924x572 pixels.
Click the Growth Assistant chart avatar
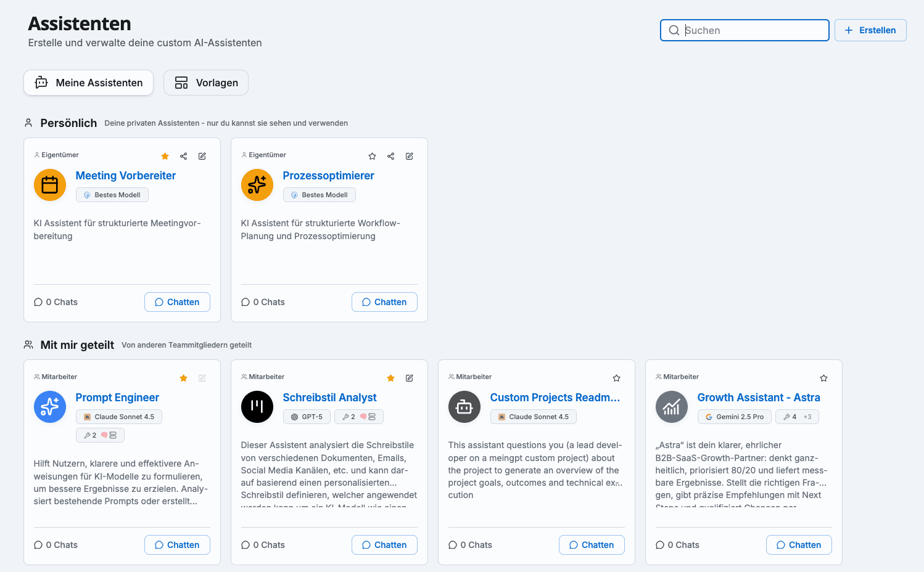click(x=672, y=407)
